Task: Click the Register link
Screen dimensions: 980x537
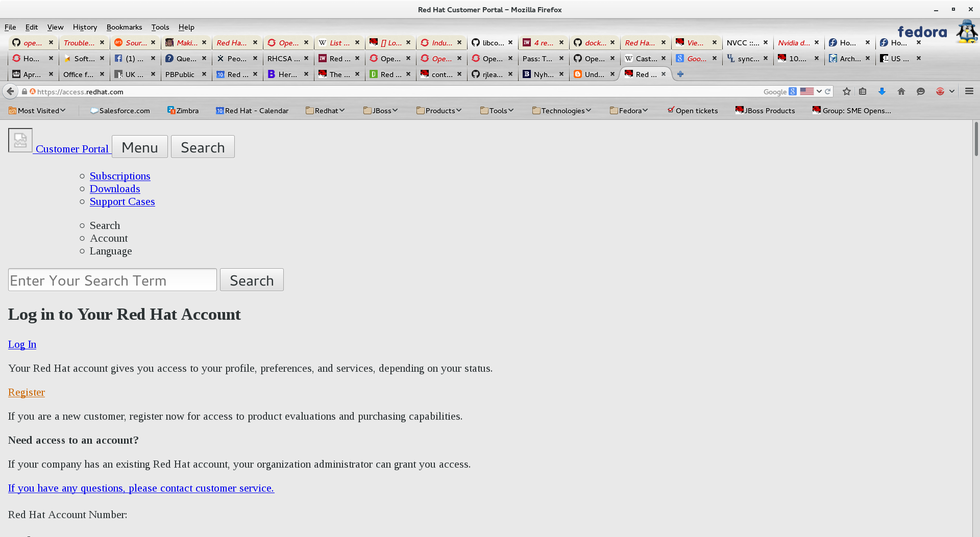Action: [x=27, y=392]
